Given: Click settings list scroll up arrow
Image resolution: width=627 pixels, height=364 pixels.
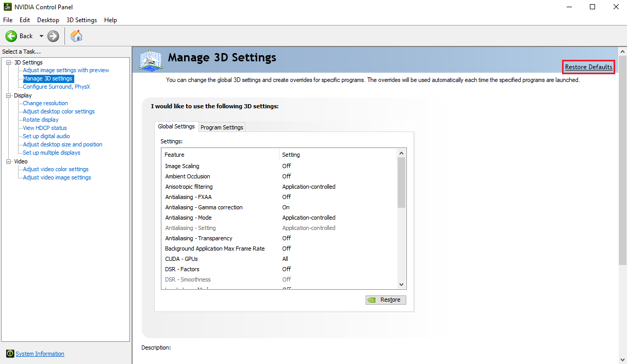Looking at the screenshot, I should (401, 153).
